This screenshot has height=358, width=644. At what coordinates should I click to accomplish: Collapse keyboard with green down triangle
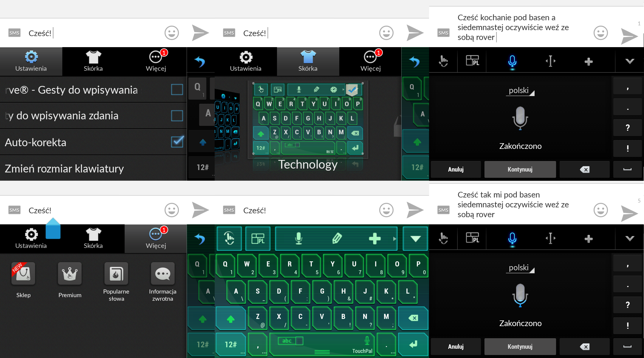pyautogui.click(x=415, y=238)
